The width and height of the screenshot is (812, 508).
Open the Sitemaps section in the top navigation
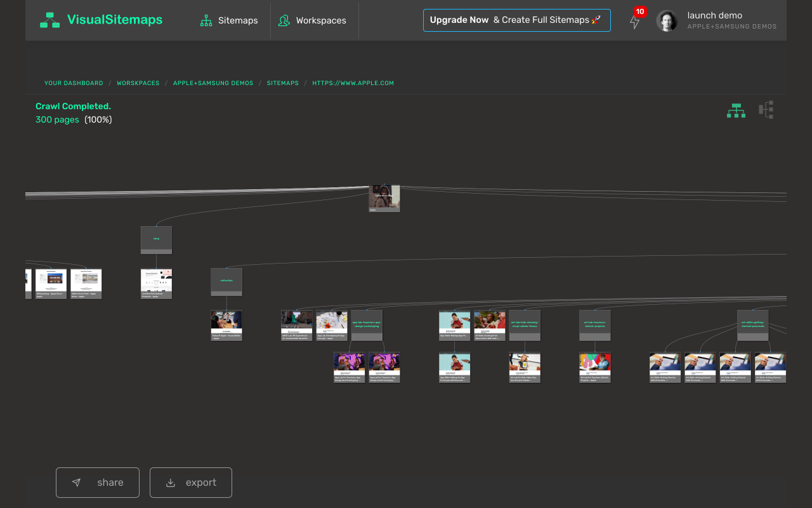[x=237, y=20]
